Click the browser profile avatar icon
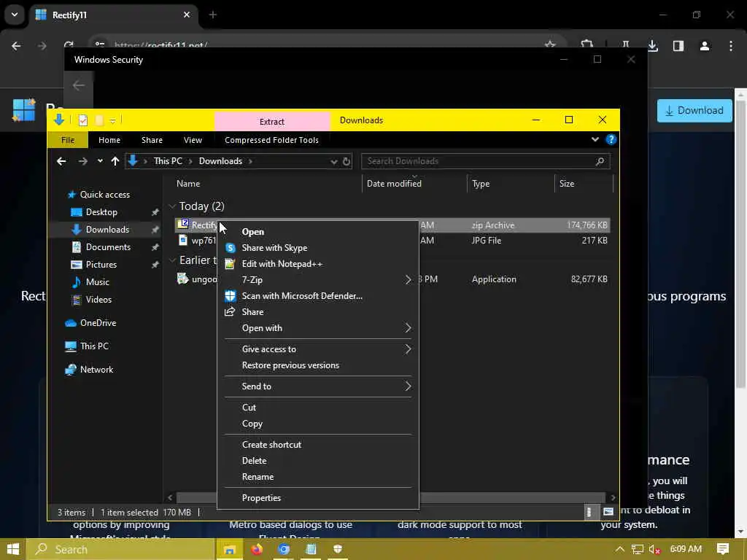Image resolution: width=747 pixels, height=560 pixels. [x=705, y=46]
